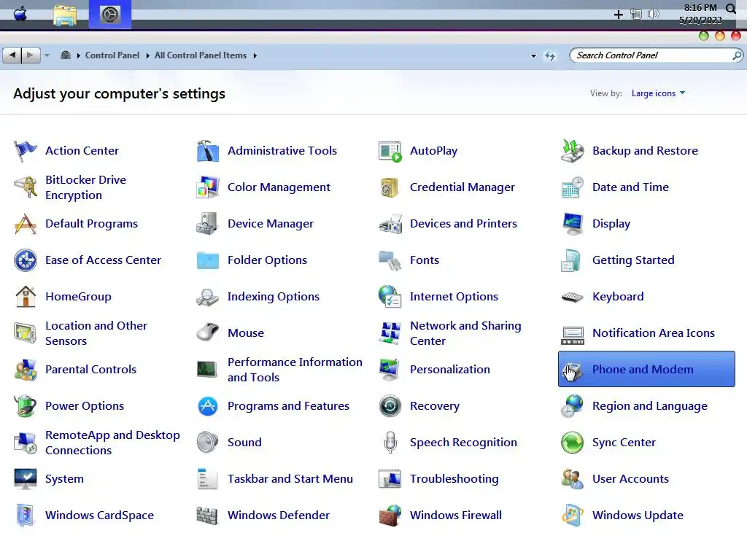Open Region and Language settings link
The height and width of the screenshot is (560, 747).
click(650, 406)
